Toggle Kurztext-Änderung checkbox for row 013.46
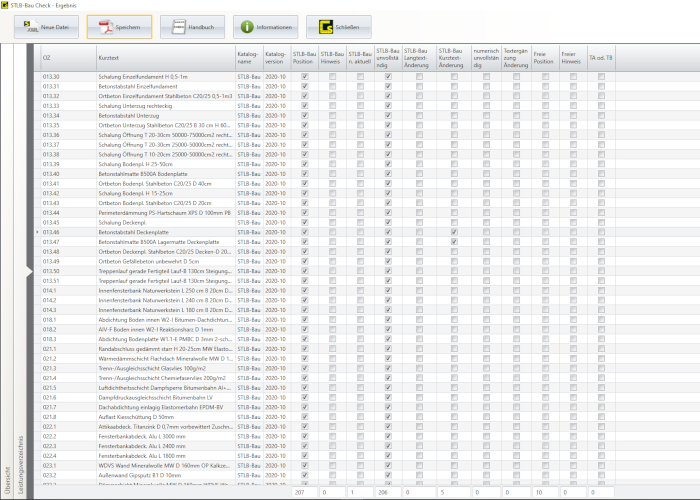Viewport: 700px width, 500px height. 454,232
